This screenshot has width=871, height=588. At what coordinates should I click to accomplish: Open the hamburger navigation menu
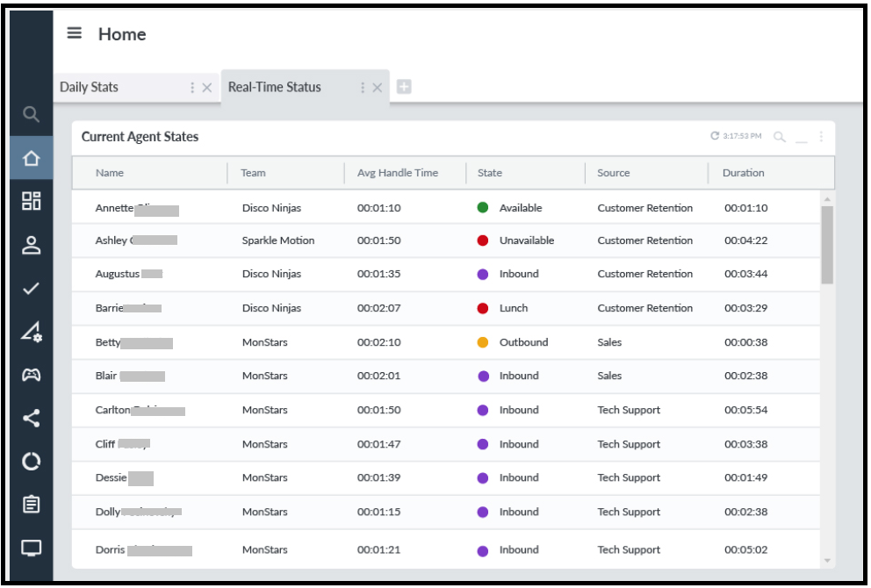click(x=75, y=33)
